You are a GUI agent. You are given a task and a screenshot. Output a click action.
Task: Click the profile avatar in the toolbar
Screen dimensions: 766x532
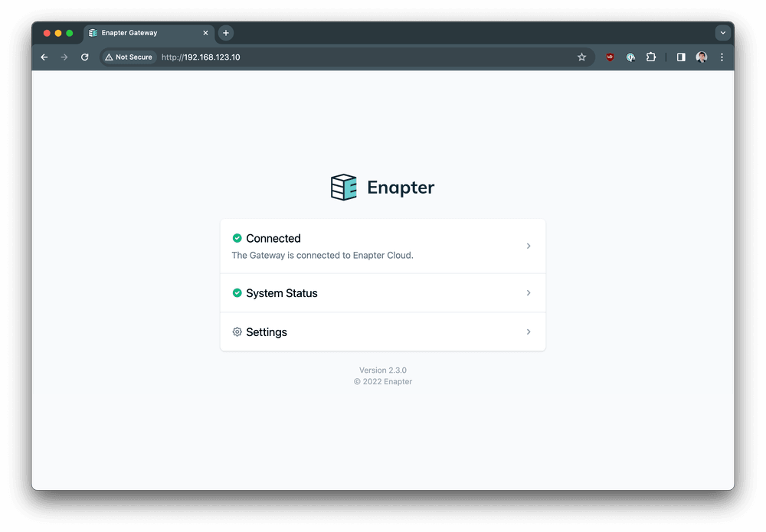[x=701, y=57]
